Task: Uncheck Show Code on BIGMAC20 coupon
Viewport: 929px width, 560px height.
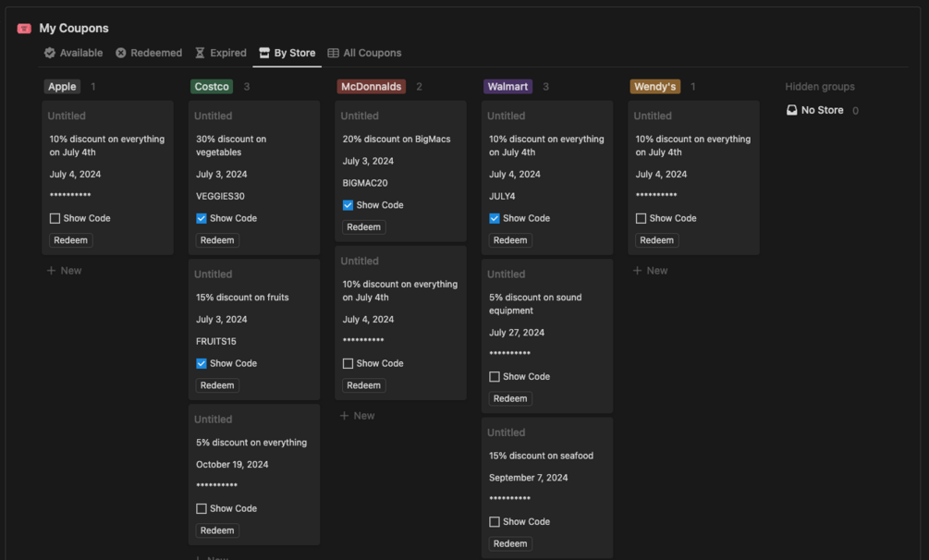Action: pos(348,205)
